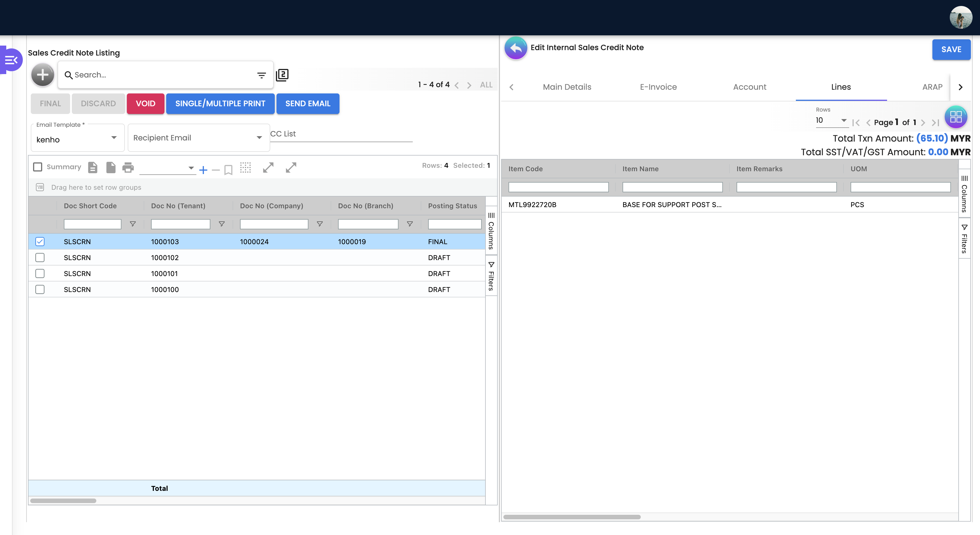The width and height of the screenshot is (980, 535).
Task: Switch to the Account tab
Action: click(749, 87)
